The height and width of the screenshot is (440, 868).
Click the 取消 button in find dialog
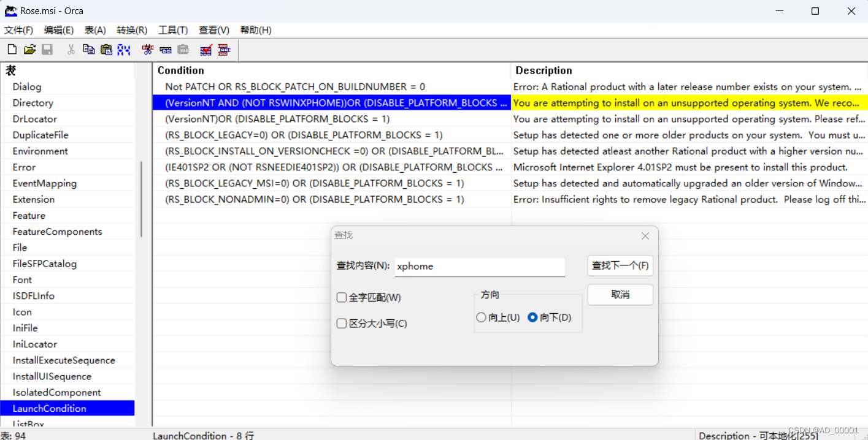click(620, 294)
